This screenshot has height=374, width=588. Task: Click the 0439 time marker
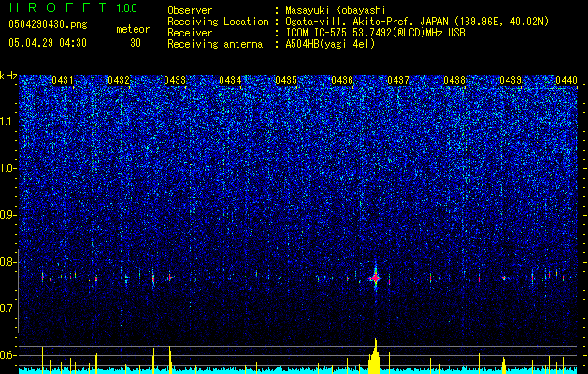point(510,80)
